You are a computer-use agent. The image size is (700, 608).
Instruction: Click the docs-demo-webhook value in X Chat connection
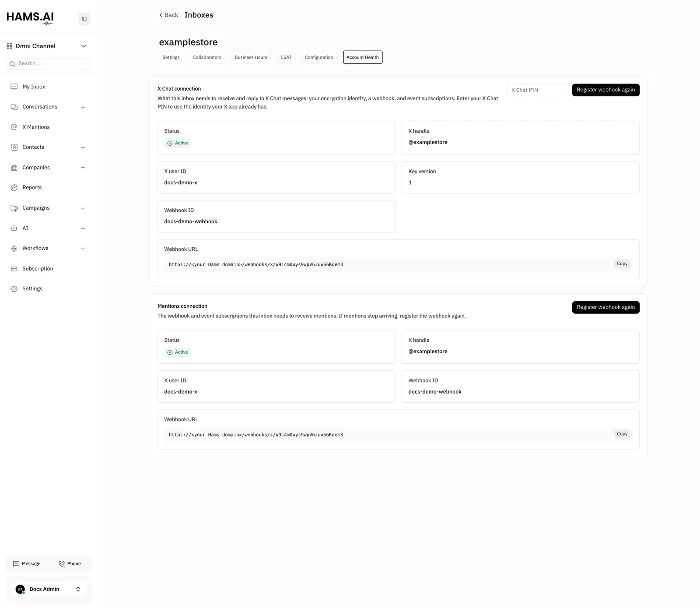coord(191,221)
